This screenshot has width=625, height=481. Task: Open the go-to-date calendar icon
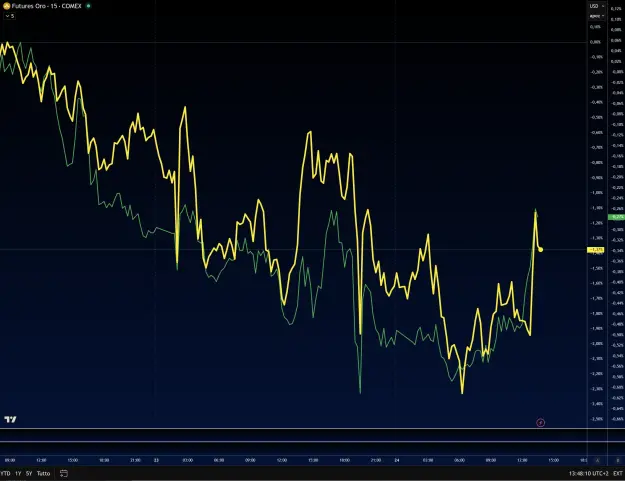[64, 473]
